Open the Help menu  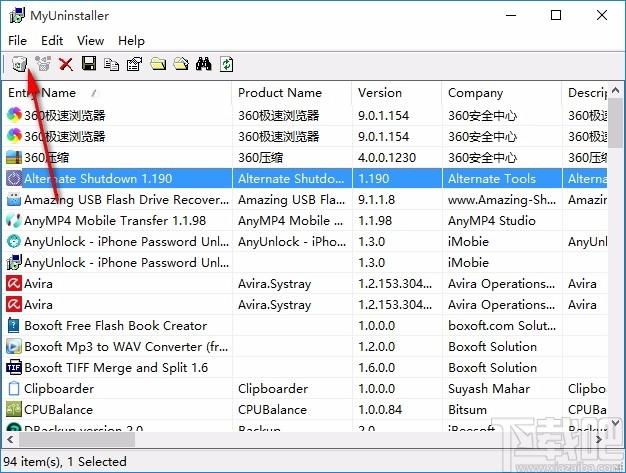(x=131, y=40)
